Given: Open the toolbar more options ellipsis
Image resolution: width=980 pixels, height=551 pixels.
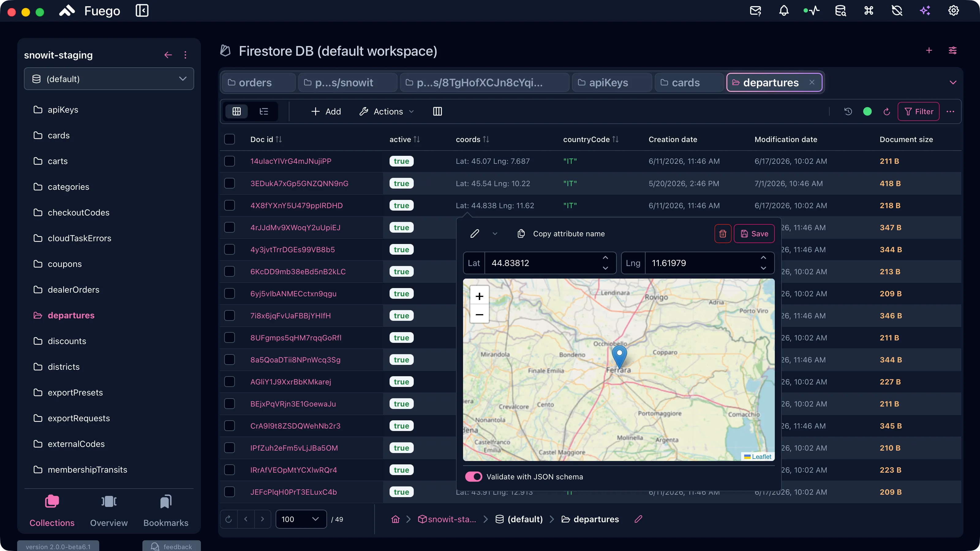Looking at the screenshot, I should click(x=950, y=111).
